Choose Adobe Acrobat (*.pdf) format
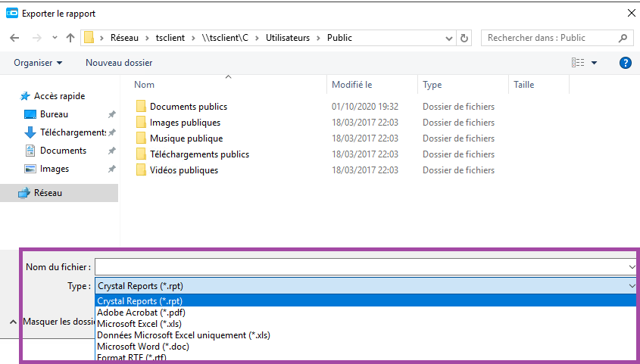Image resolution: width=640 pixels, height=364 pixels. pos(365,313)
